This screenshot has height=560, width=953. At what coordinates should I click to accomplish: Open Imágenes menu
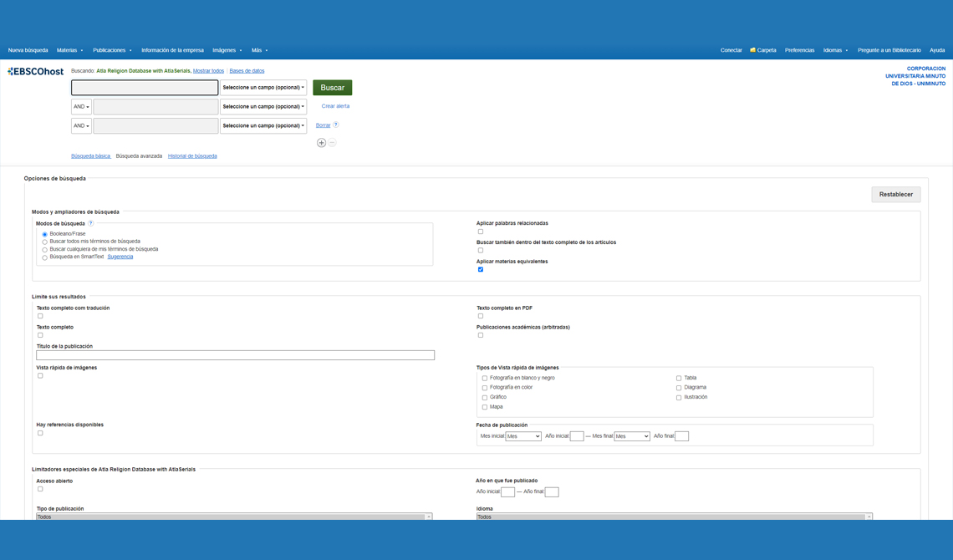click(x=227, y=50)
